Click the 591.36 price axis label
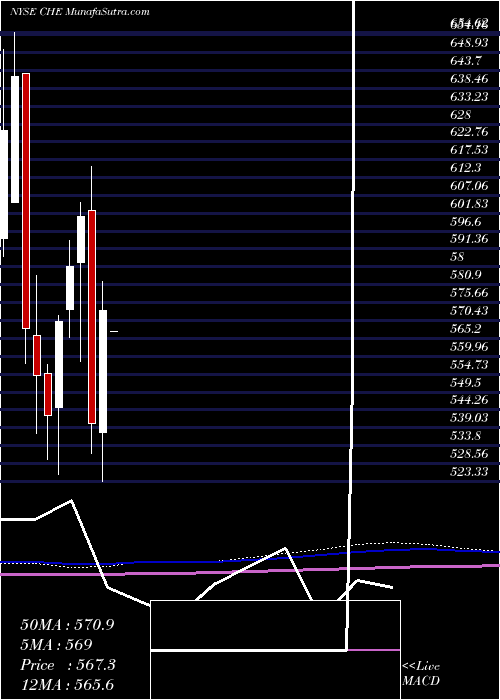 point(469,239)
